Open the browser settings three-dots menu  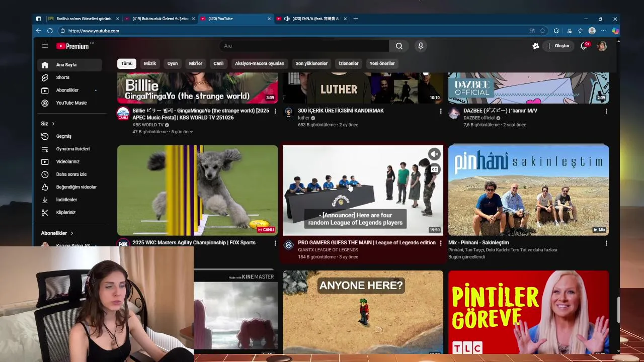pyautogui.click(x=603, y=31)
